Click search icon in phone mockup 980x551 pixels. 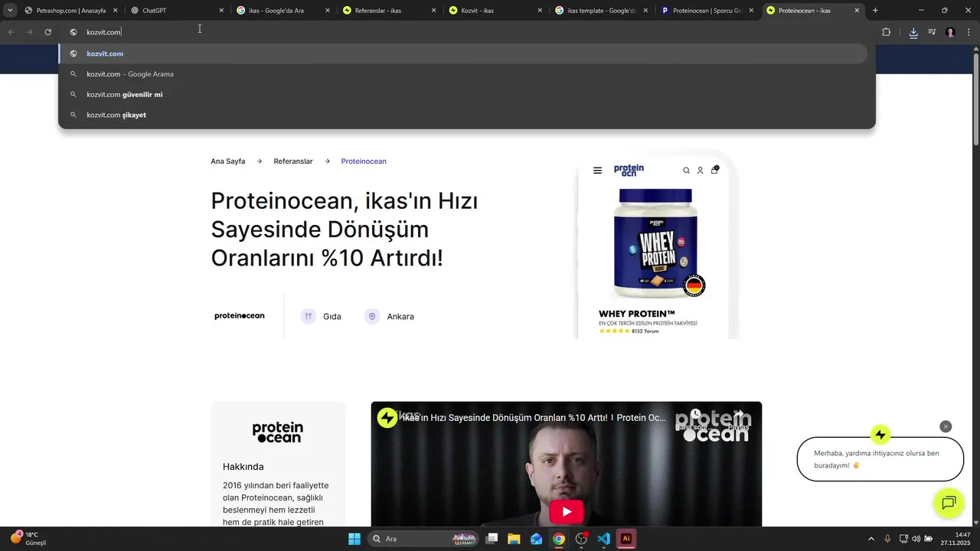(686, 171)
